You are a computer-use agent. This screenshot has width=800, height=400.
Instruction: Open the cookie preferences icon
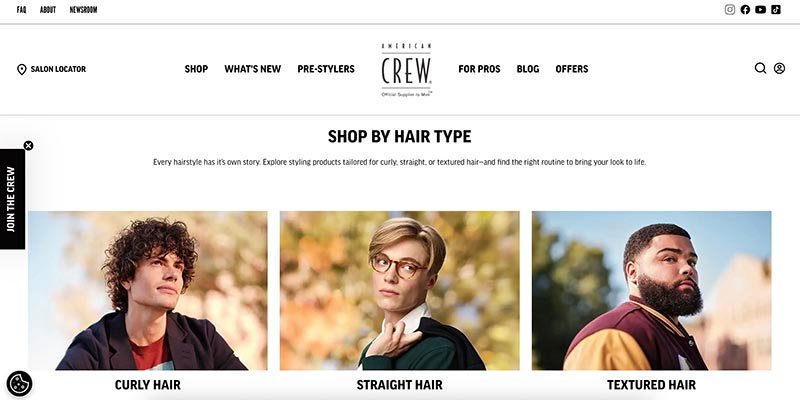point(19,384)
